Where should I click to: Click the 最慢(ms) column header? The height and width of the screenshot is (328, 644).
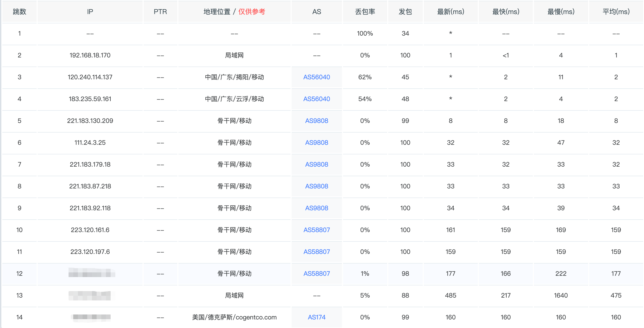tap(561, 12)
